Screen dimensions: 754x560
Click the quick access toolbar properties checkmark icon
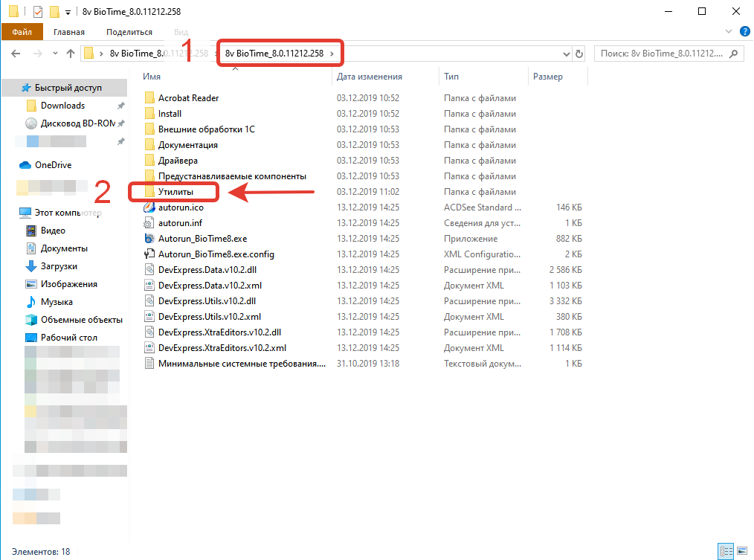[37, 11]
